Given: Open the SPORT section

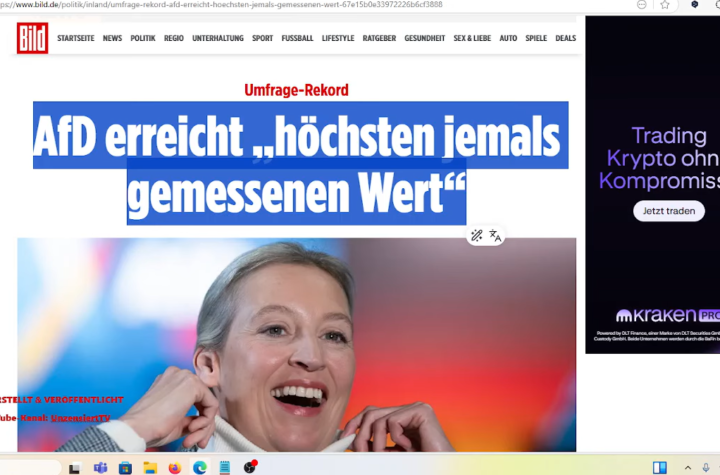Looking at the screenshot, I should tap(262, 38).
